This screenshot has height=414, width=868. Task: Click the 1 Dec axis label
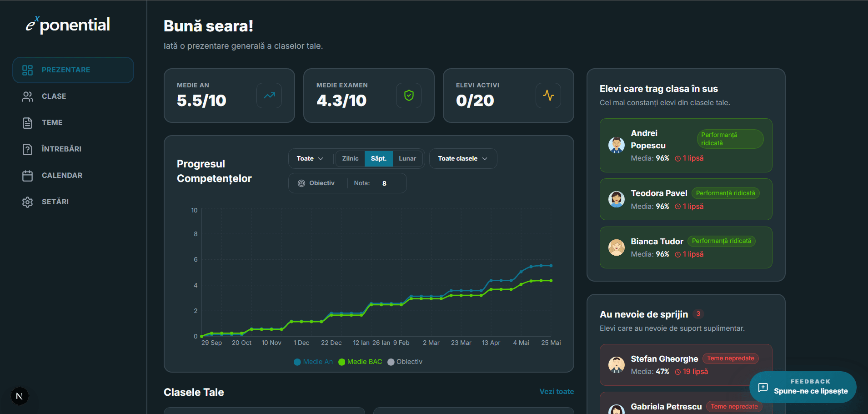pyautogui.click(x=301, y=343)
